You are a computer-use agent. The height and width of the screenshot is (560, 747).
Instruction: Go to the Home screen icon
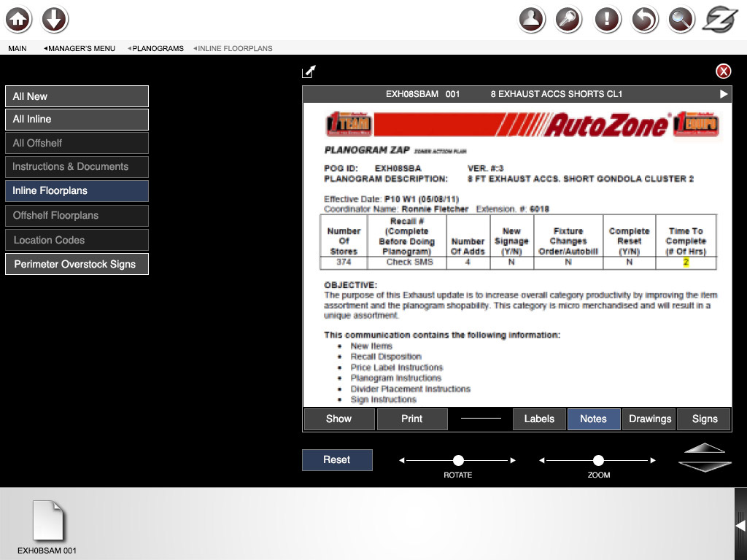[19, 20]
